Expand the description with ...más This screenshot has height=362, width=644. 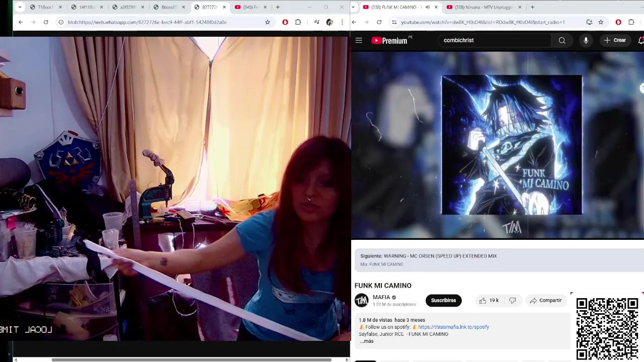pos(367,341)
